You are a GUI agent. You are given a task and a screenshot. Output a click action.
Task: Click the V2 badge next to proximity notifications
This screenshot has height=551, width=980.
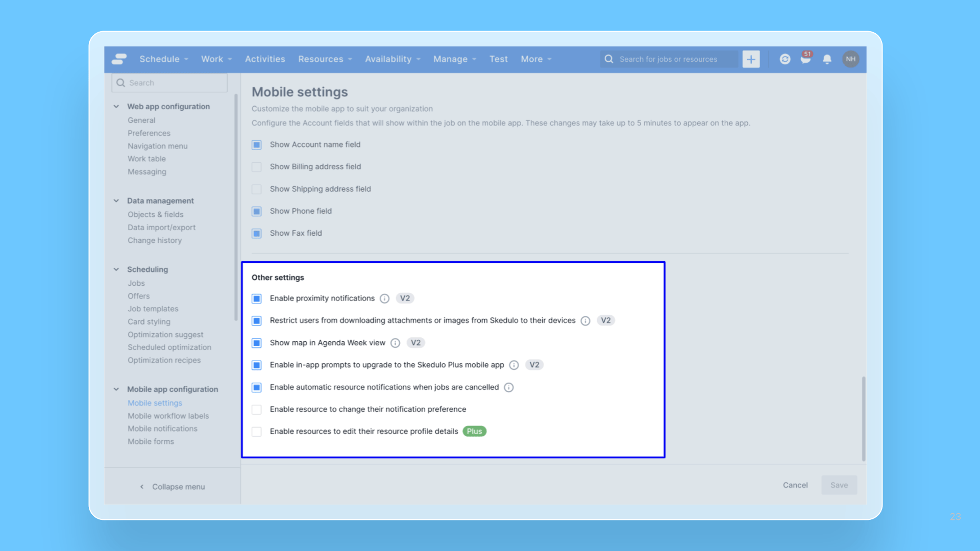click(405, 298)
